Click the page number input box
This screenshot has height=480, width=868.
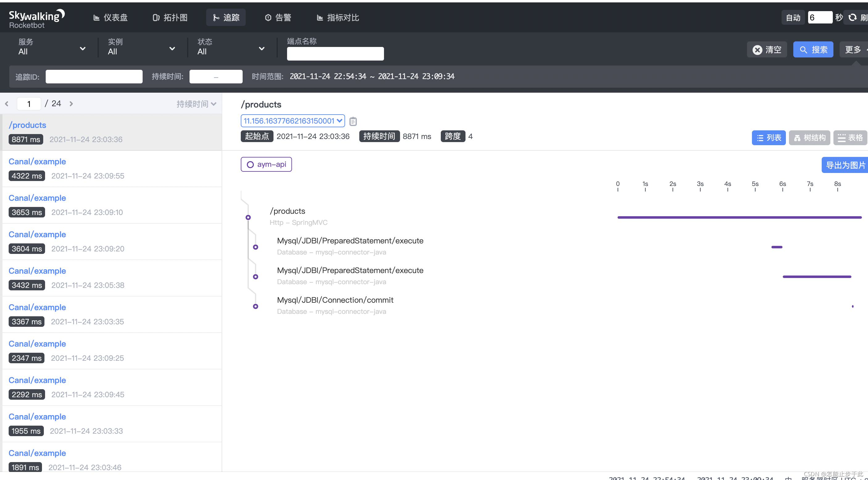(29, 104)
